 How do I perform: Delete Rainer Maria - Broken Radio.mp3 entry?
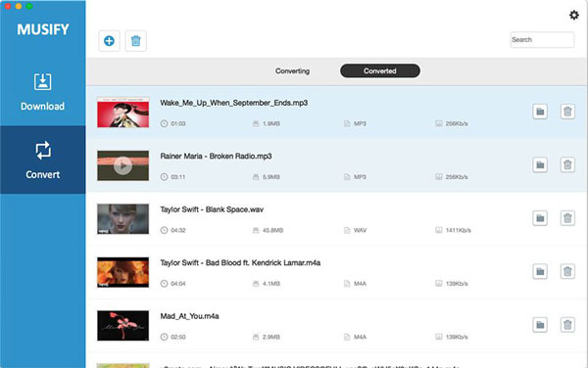pyautogui.click(x=567, y=164)
